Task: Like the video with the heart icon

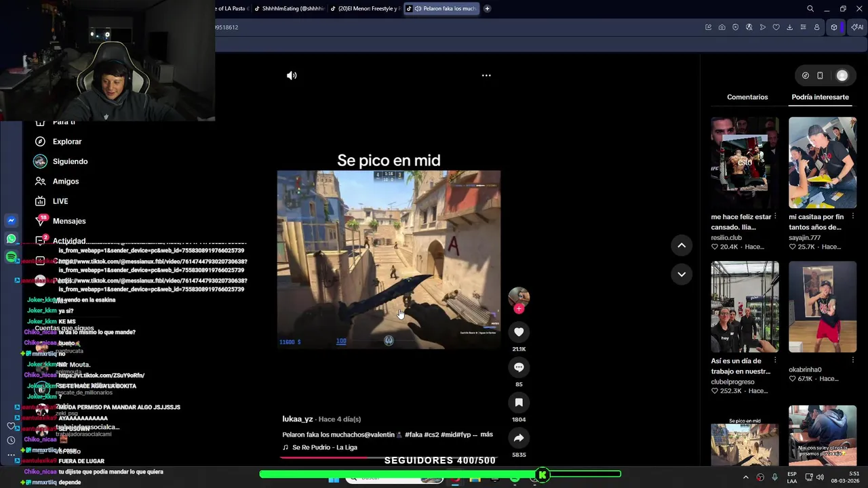Action: click(x=519, y=331)
